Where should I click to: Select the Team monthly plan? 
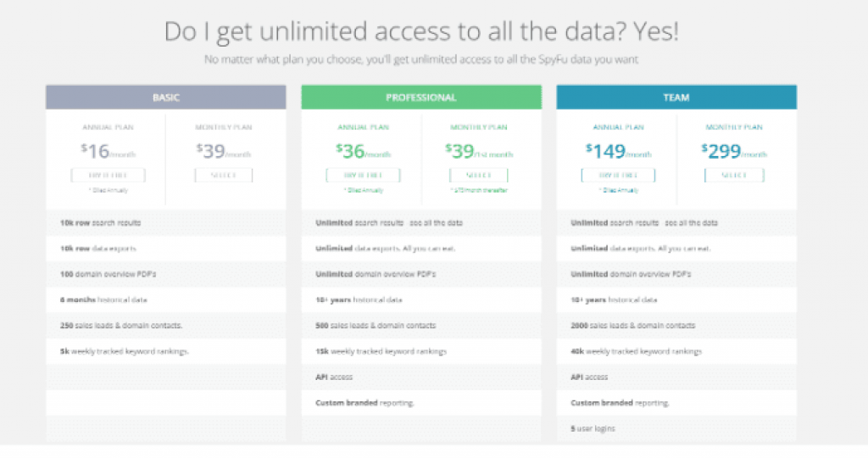click(734, 175)
